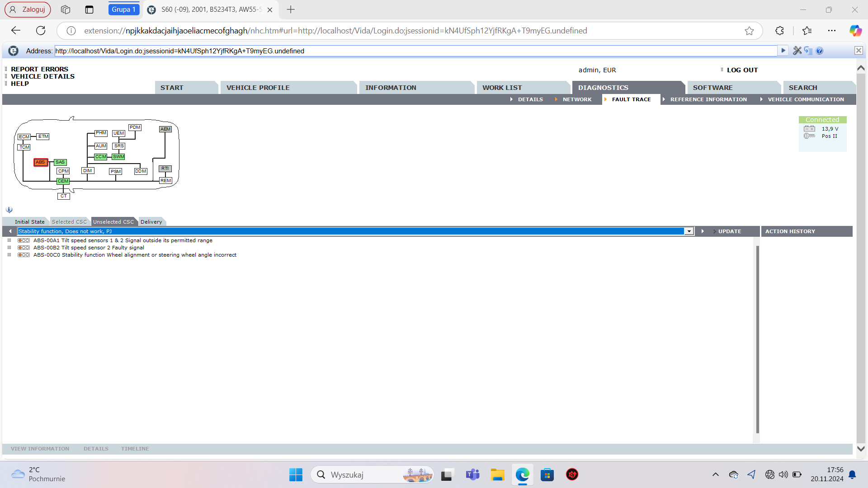Toggle the expand handle beside ABS-00B2 code
The image size is (868, 488).
click(x=9, y=248)
